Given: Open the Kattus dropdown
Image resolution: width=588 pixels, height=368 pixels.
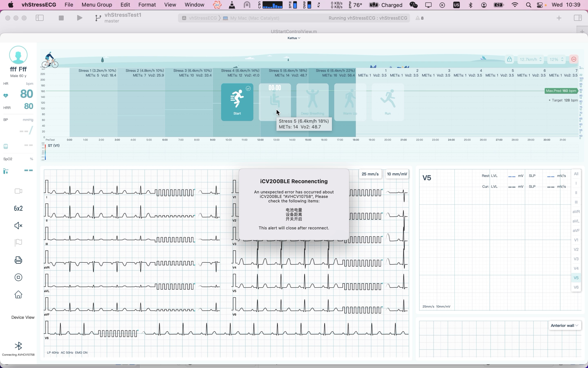Looking at the screenshot, I should pos(294,38).
